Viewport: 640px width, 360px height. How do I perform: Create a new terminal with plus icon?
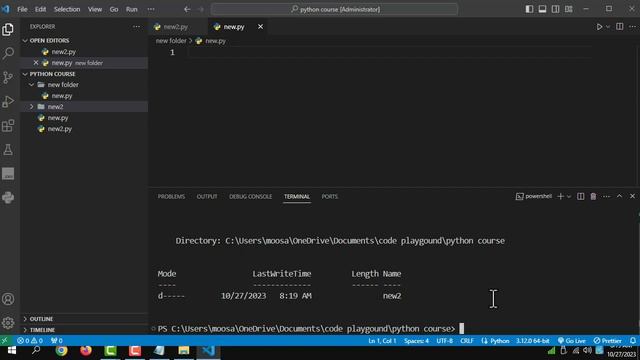coord(560,196)
